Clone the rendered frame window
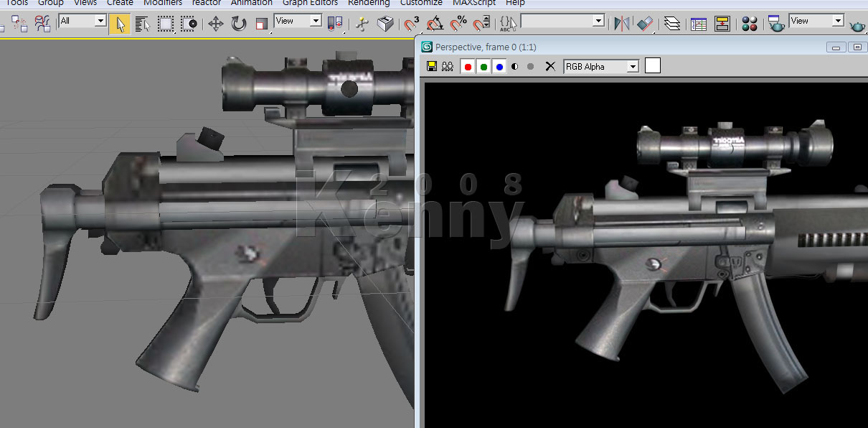 click(448, 67)
